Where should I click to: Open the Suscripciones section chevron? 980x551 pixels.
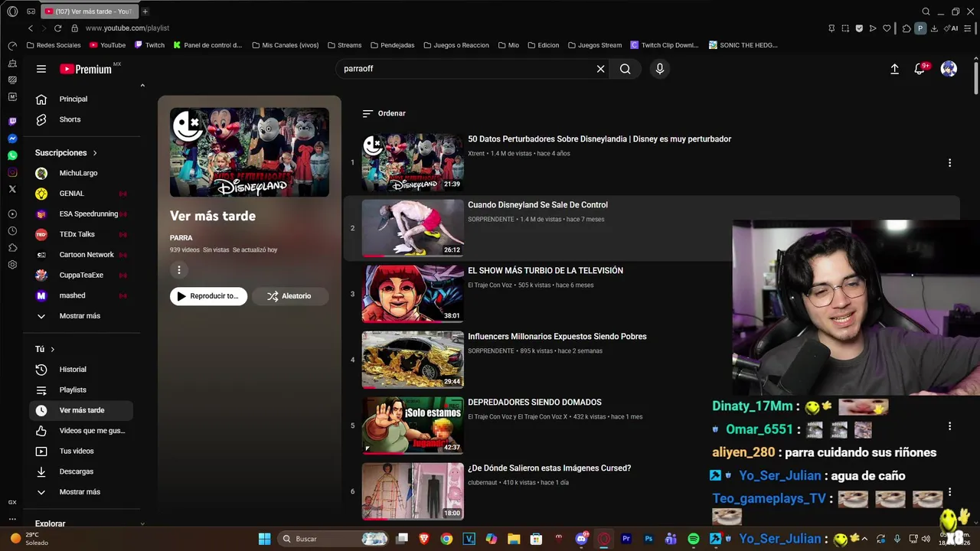[96, 153]
